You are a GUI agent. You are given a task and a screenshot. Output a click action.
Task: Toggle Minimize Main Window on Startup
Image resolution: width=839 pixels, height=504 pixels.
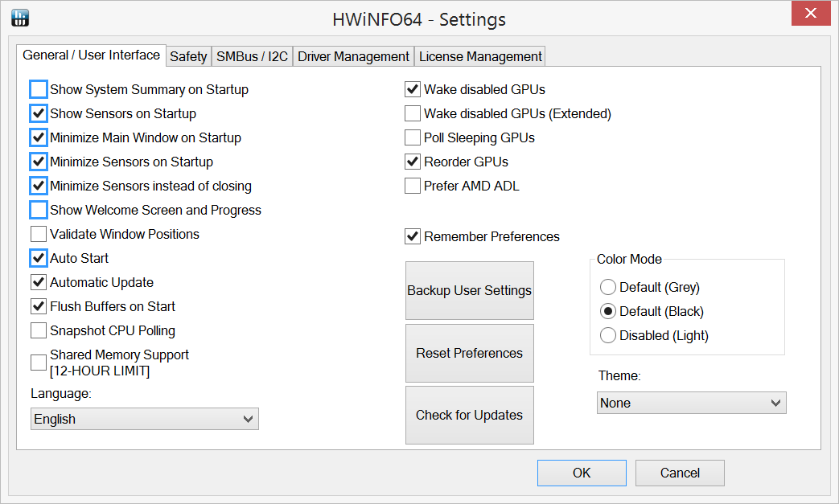coord(39,137)
